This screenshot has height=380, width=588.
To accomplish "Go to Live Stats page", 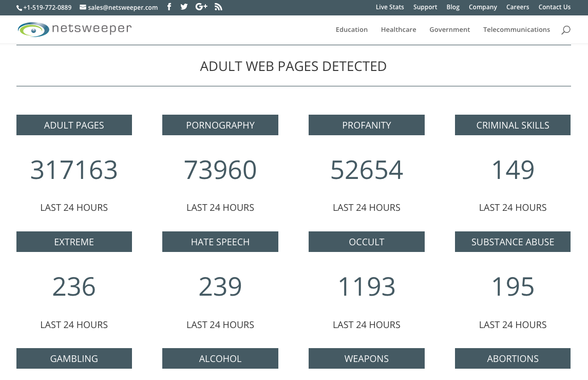I will click(x=390, y=7).
